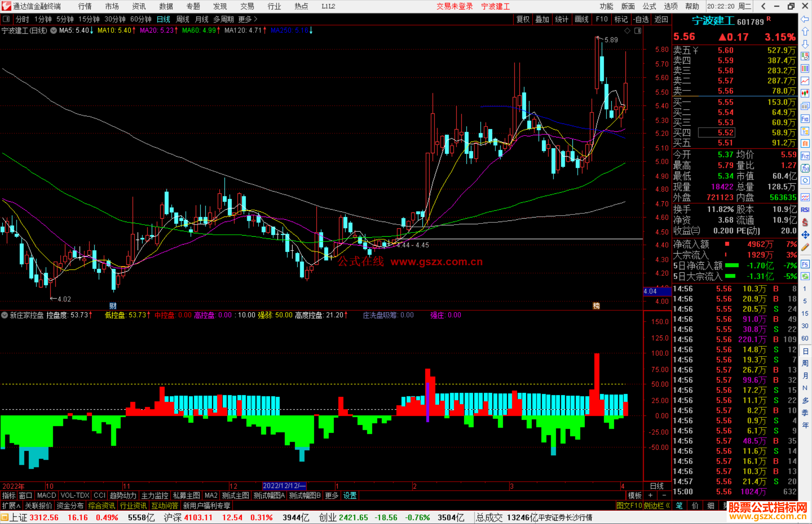Screen dimensions: 812x524
Task: Click the 2022/12/12 date marker on the timeline
Action: [285, 486]
